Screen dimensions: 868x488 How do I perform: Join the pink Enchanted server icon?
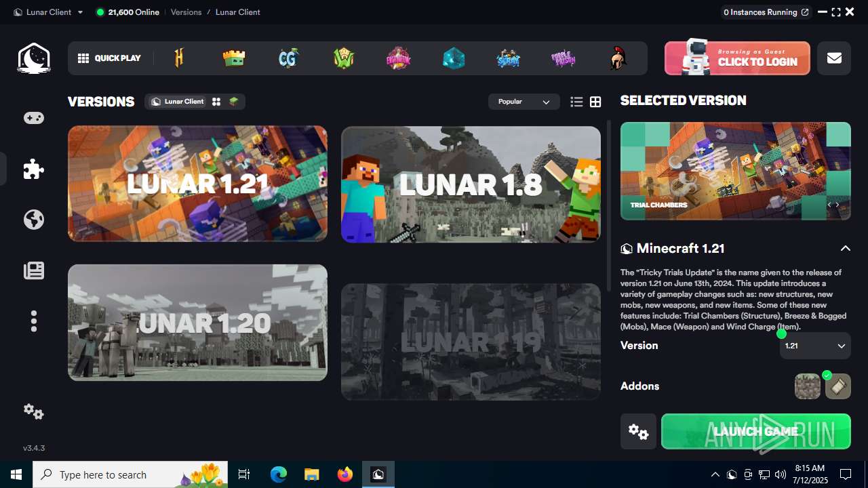coord(399,58)
